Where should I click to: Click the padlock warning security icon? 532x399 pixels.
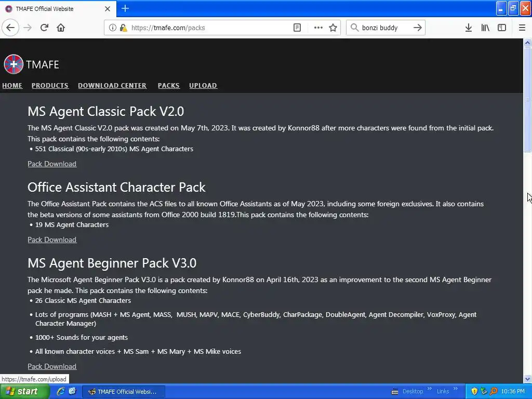click(x=124, y=28)
